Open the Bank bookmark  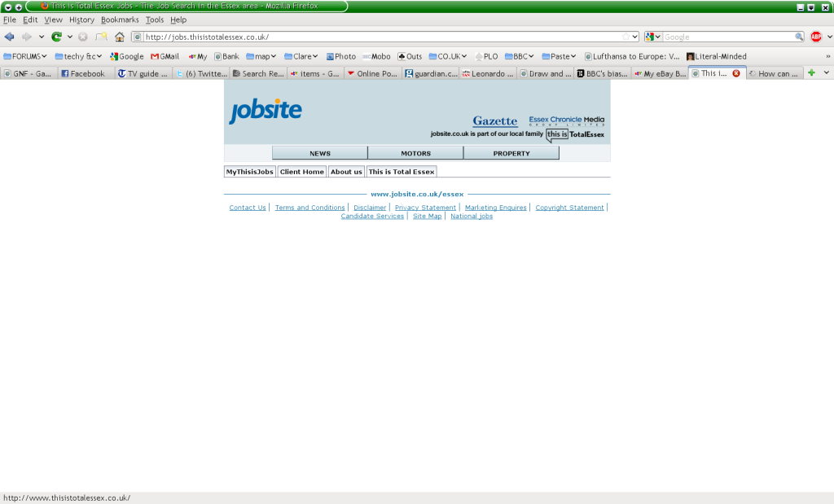[x=226, y=56]
